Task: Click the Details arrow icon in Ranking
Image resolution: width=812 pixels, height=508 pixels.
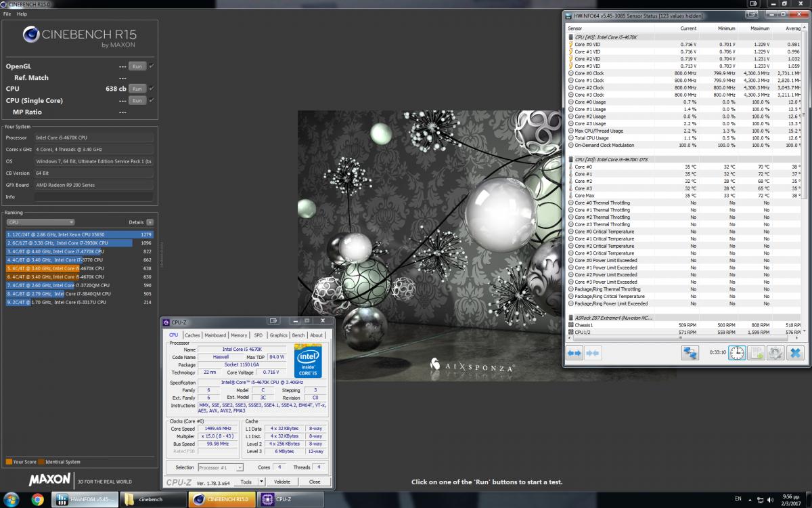Action: [150, 222]
